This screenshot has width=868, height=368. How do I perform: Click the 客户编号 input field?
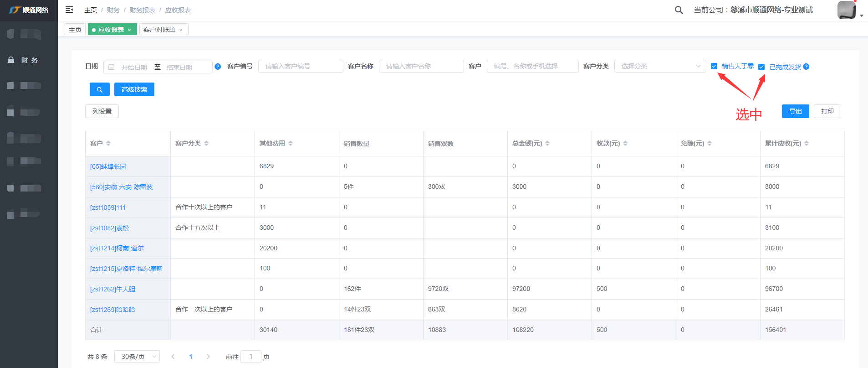[x=301, y=66]
